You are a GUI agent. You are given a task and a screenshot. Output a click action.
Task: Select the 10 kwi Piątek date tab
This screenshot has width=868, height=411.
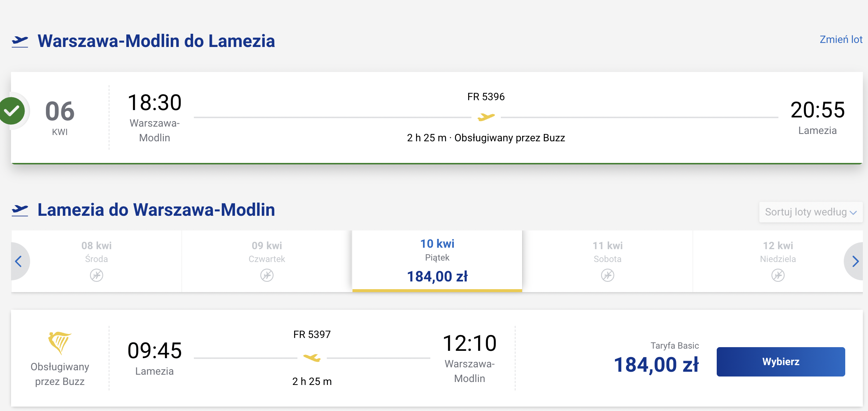(437, 261)
